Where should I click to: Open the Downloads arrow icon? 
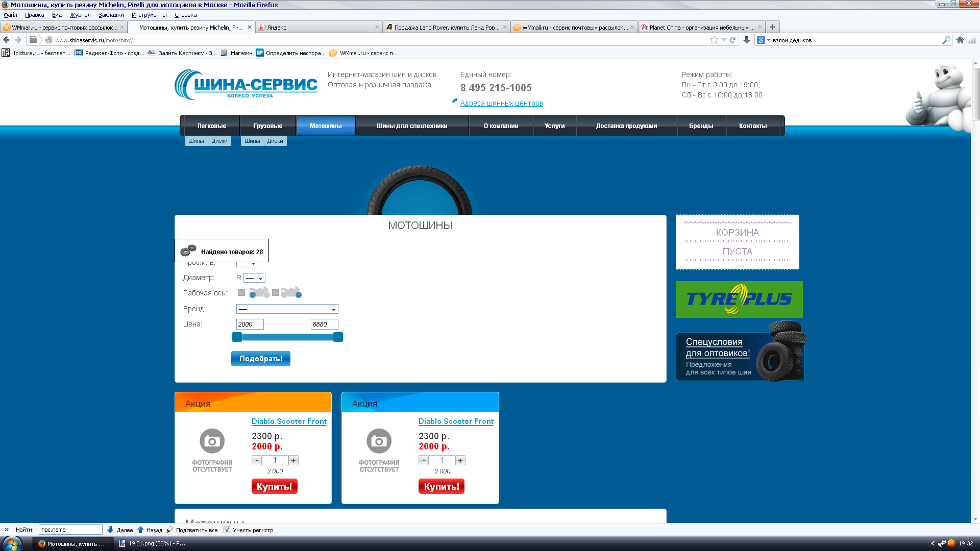point(747,40)
